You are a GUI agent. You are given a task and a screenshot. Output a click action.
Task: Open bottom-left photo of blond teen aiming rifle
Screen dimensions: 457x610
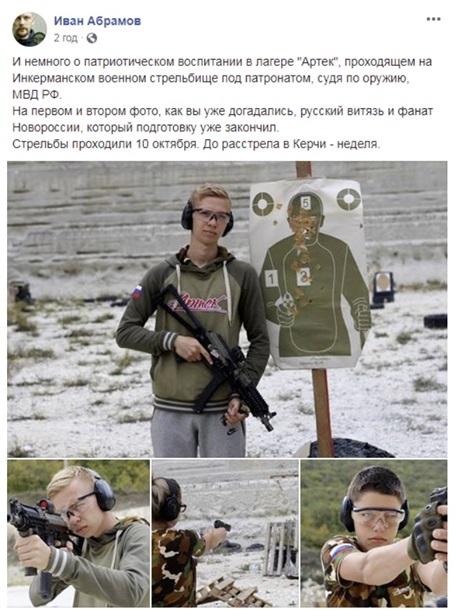(x=79, y=533)
